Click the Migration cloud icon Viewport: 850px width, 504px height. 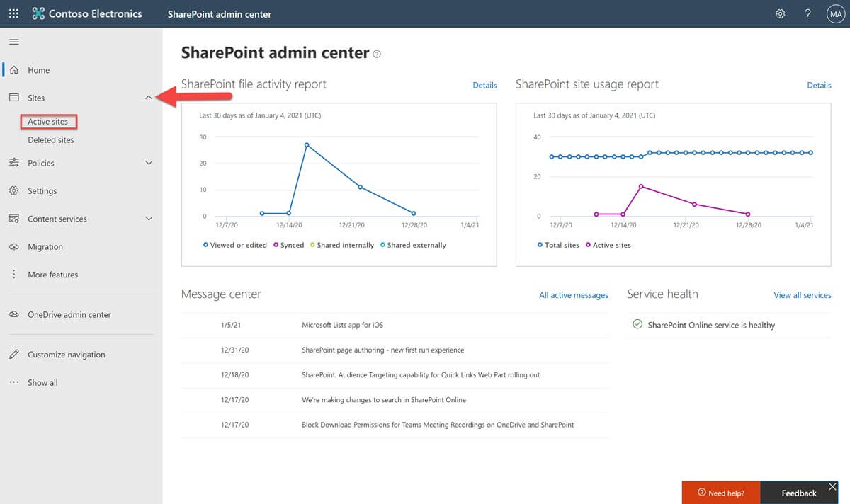[13, 247]
